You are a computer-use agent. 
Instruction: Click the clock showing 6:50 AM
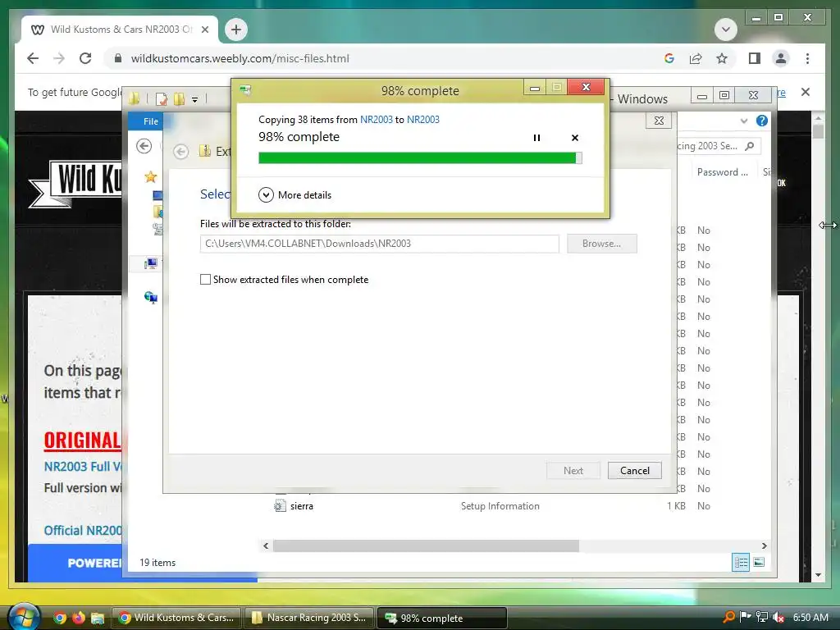[x=810, y=618]
